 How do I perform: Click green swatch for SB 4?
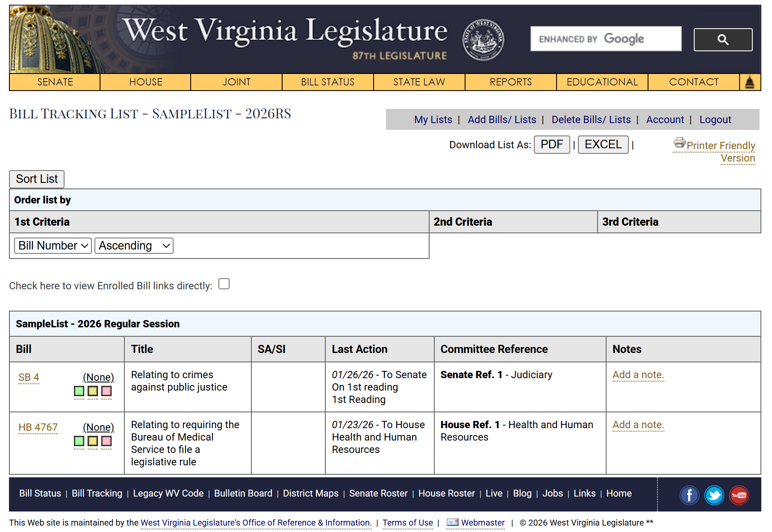[79, 391]
